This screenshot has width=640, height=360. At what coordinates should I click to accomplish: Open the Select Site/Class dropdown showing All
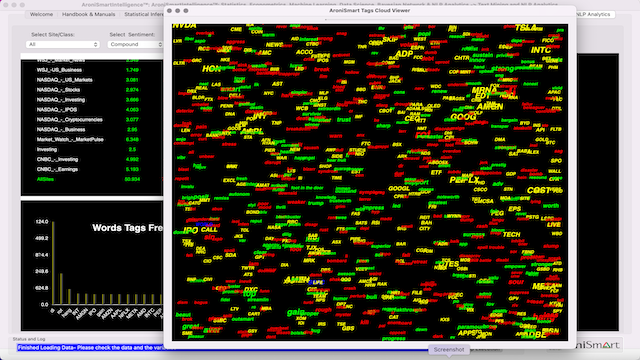(62, 44)
